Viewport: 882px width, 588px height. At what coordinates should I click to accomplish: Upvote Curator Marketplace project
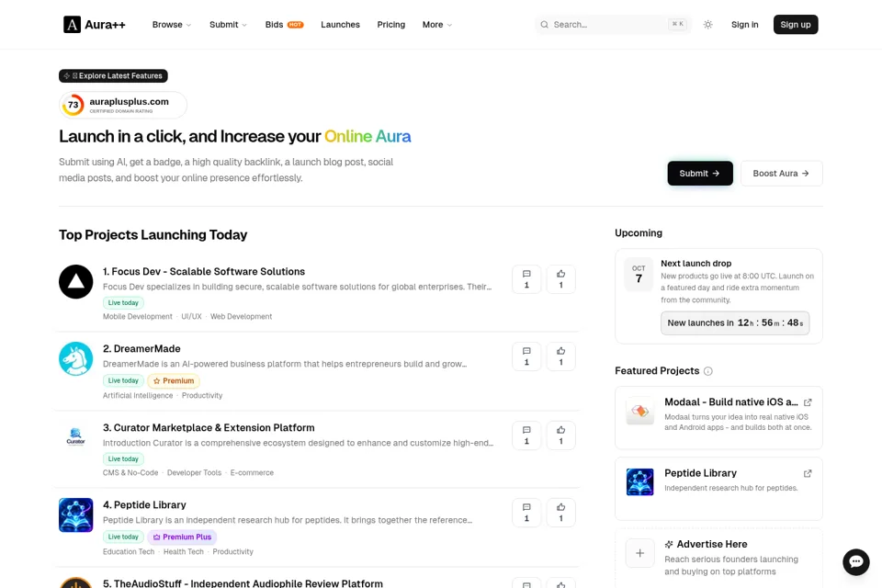pyautogui.click(x=560, y=435)
